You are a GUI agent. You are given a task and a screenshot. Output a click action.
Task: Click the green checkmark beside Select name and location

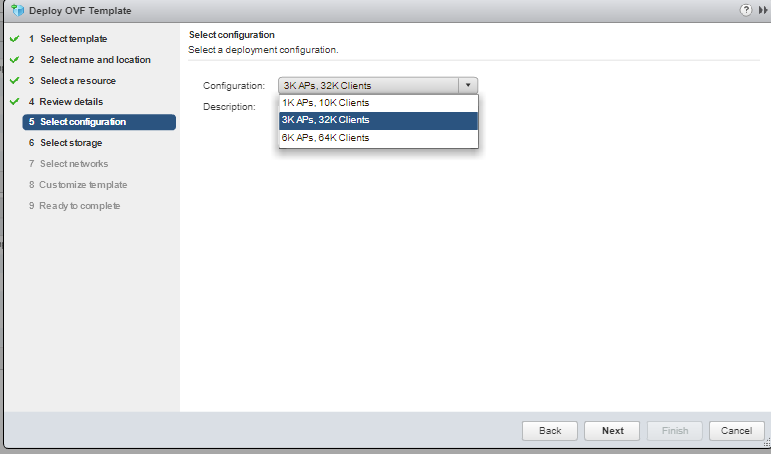(14, 60)
